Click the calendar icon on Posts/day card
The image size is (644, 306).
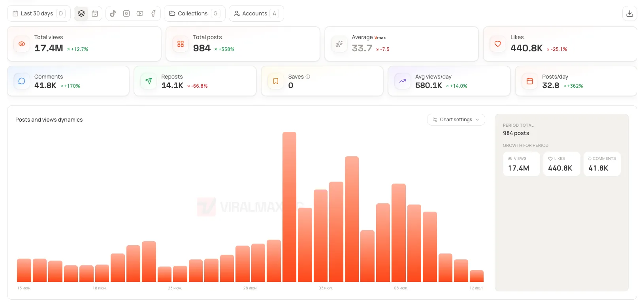point(530,81)
